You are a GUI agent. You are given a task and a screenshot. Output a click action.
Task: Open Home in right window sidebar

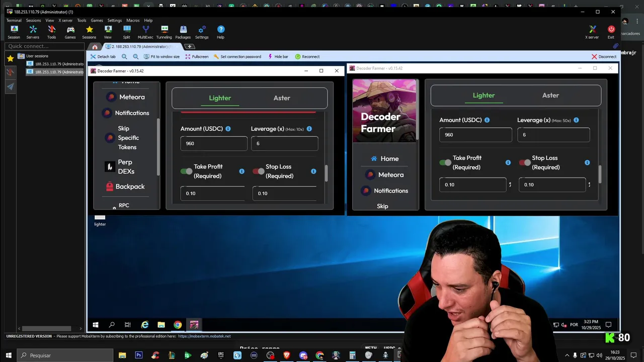[x=384, y=158]
